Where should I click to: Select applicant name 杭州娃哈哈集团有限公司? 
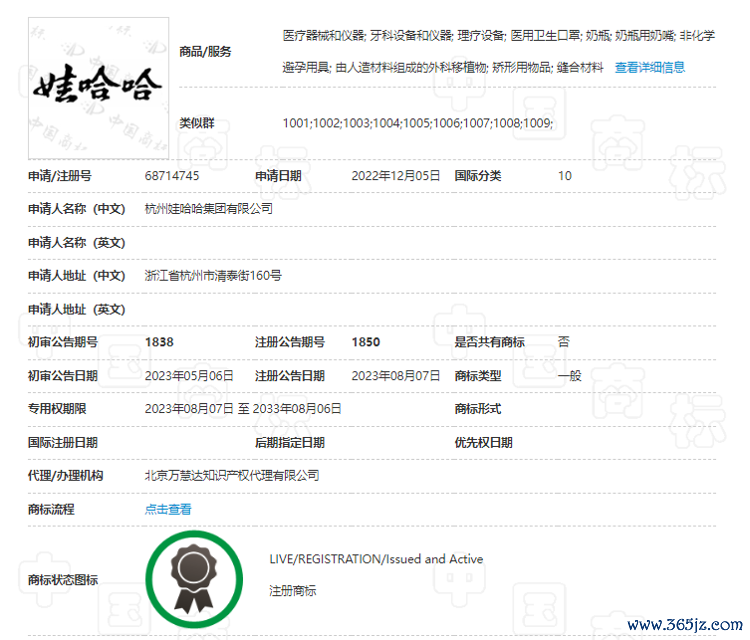pyautogui.click(x=209, y=209)
